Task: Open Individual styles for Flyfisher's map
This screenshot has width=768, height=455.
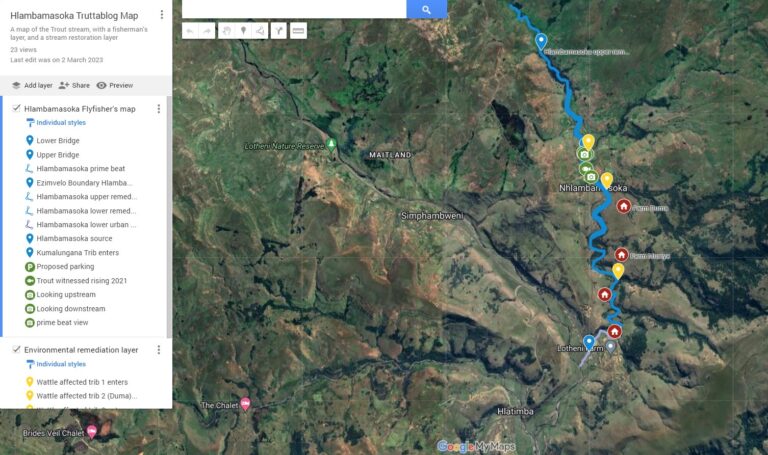Action: tap(61, 122)
